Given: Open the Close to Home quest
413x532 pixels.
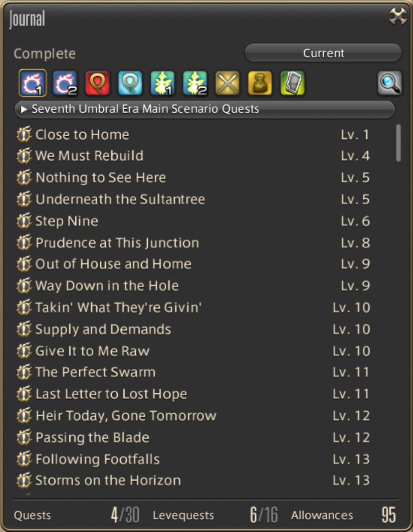Looking at the screenshot, I should 82,135.
